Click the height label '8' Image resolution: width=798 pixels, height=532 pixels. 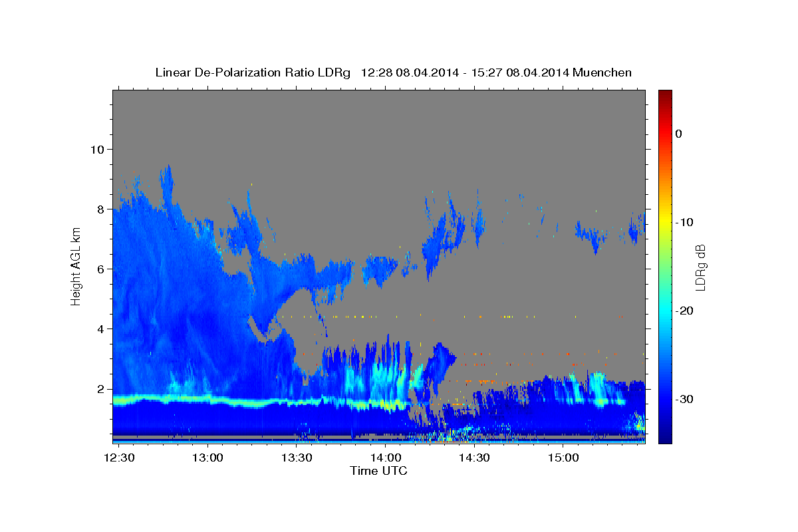[100, 209]
